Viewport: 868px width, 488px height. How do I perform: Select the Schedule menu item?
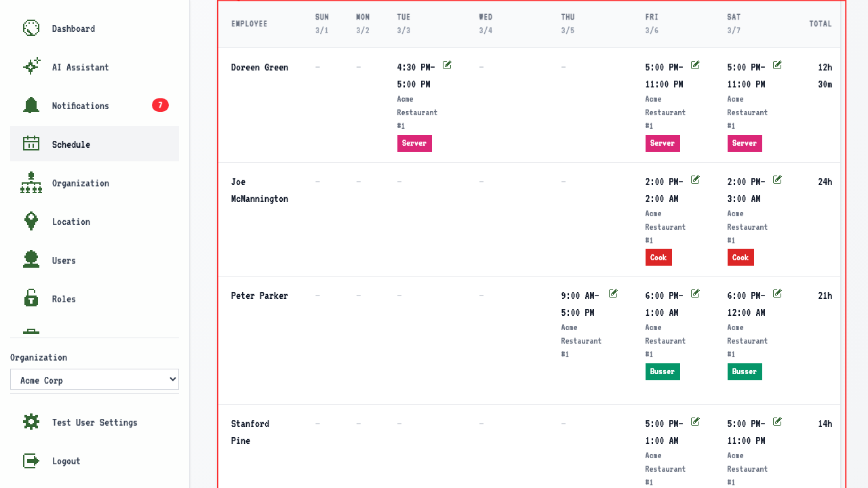(x=94, y=144)
